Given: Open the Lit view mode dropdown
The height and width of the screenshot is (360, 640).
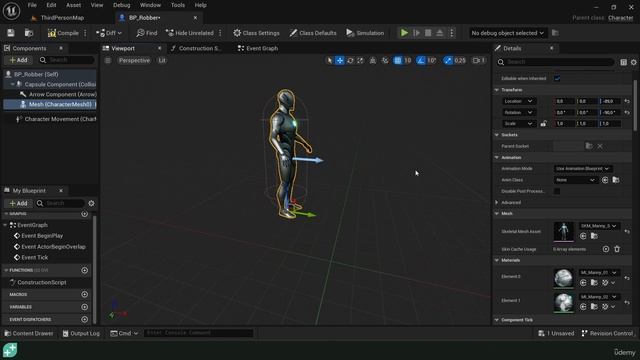Looking at the screenshot, I should coord(162,60).
